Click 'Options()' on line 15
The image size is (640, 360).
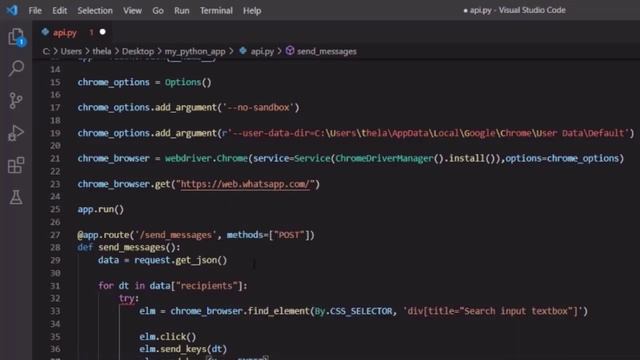click(x=188, y=82)
